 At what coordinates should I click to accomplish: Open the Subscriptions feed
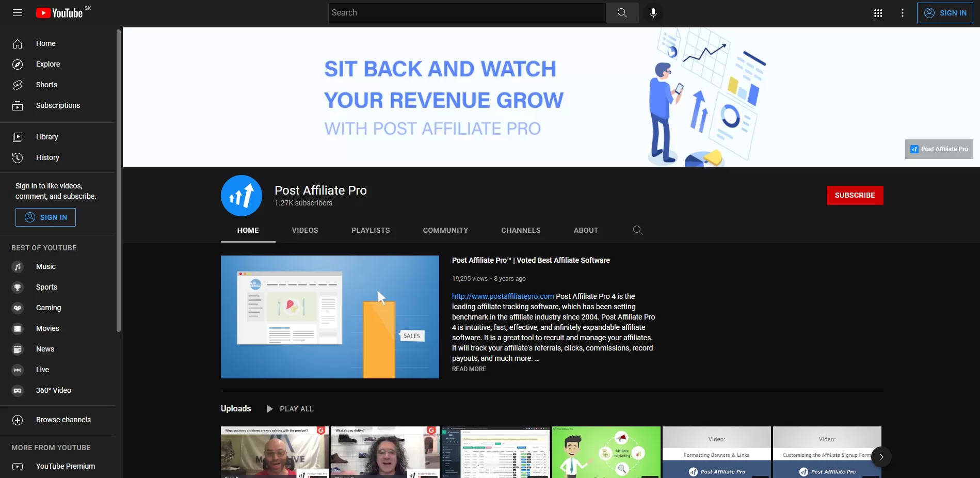tap(57, 105)
